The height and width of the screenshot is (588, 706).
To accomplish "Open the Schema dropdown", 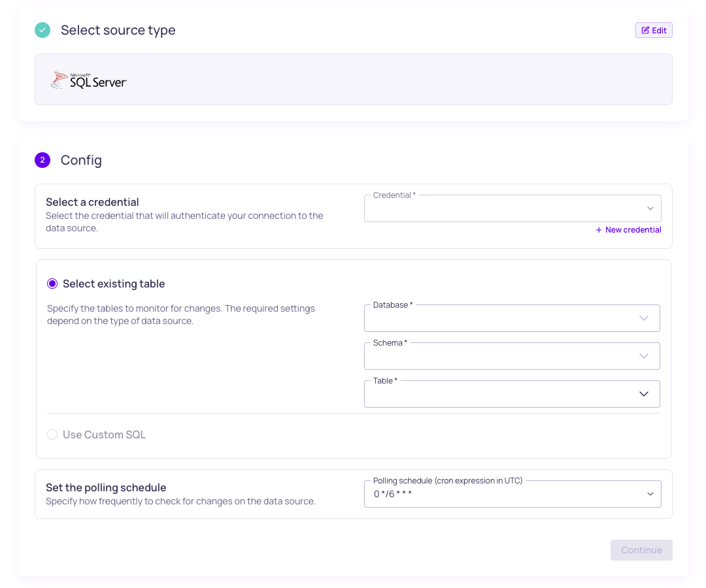I will point(512,356).
